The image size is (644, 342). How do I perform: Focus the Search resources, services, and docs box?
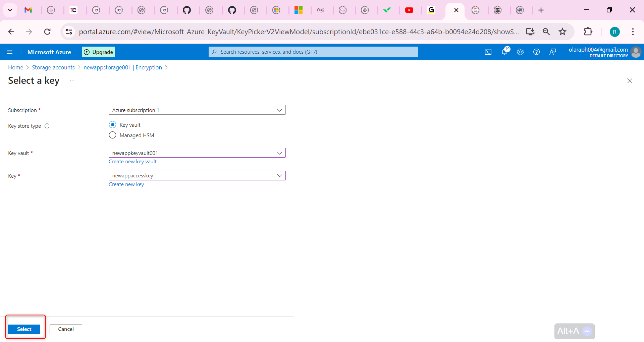coord(313,52)
